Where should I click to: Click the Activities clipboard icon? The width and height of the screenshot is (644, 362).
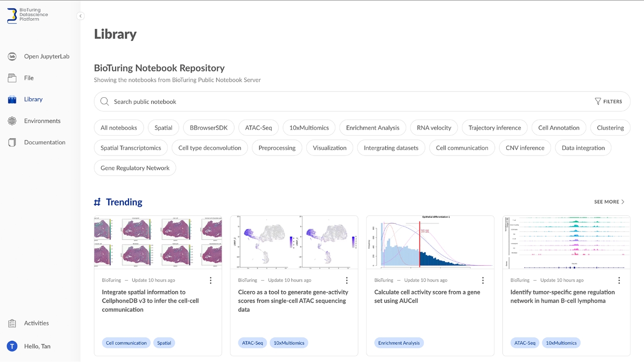(11, 323)
